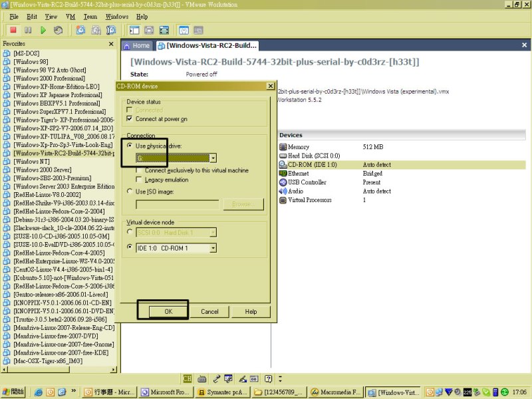Open the IDE 1:0 CD-ROM 1 dropdown
Screen dimensions: 532x399
click(x=213, y=248)
